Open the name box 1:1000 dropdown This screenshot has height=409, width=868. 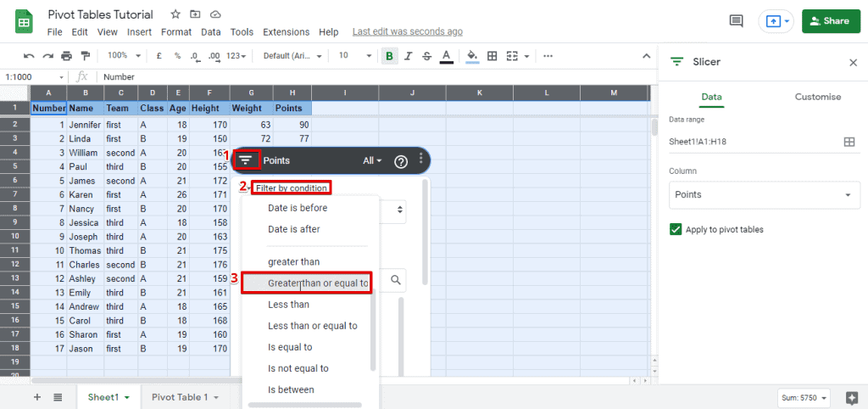pos(61,77)
